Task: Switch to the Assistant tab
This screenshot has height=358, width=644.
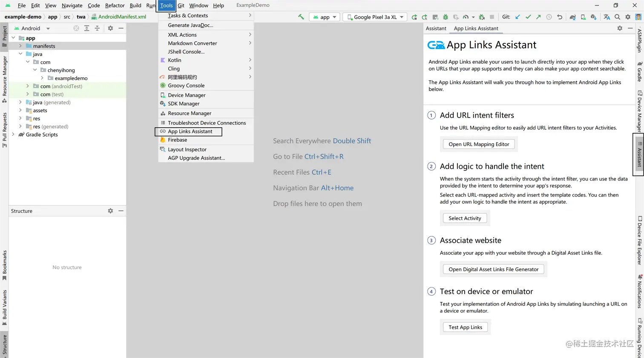Action: [436, 29]
